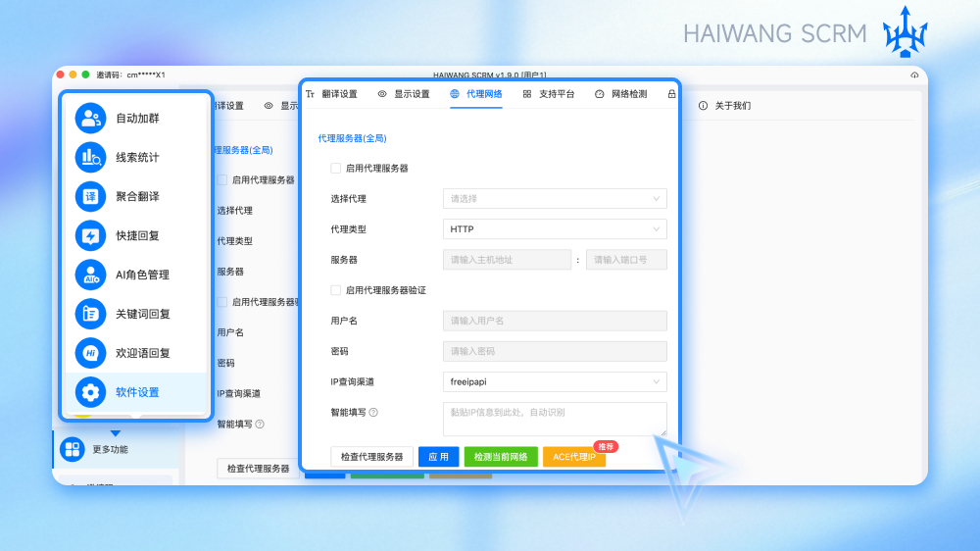Screen dimensions: 980x551
Task: Click the 检查代理服务器 button
Action: click(371, 457)
